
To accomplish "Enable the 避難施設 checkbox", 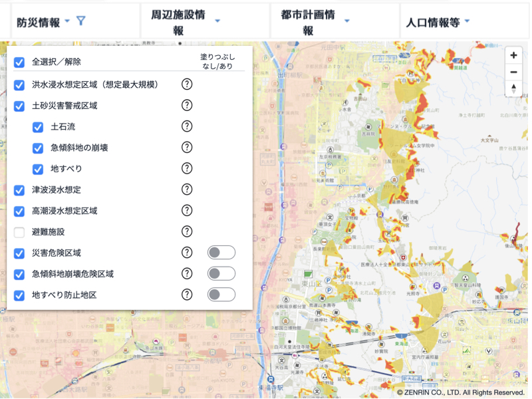I will [x=19, y=232].
